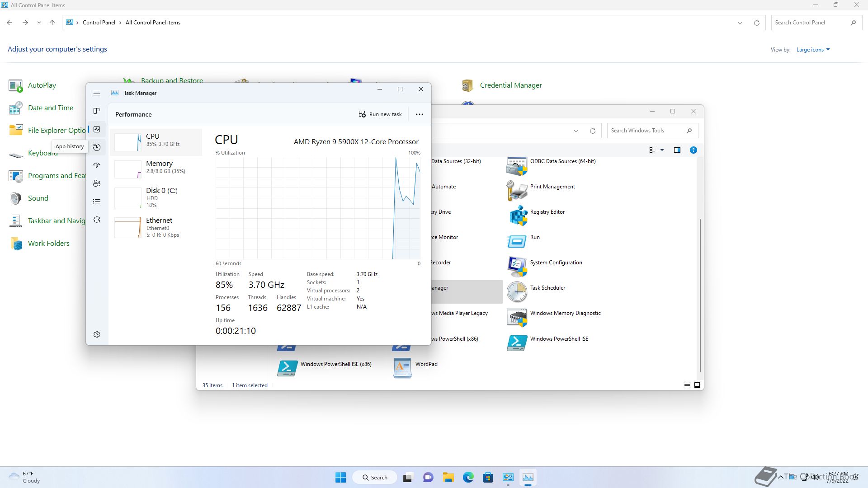This screenshot has width=868, height=488.
Task: Open Sound settings in Control Panel
Action: pyautogui.click(x=28, y=198)
